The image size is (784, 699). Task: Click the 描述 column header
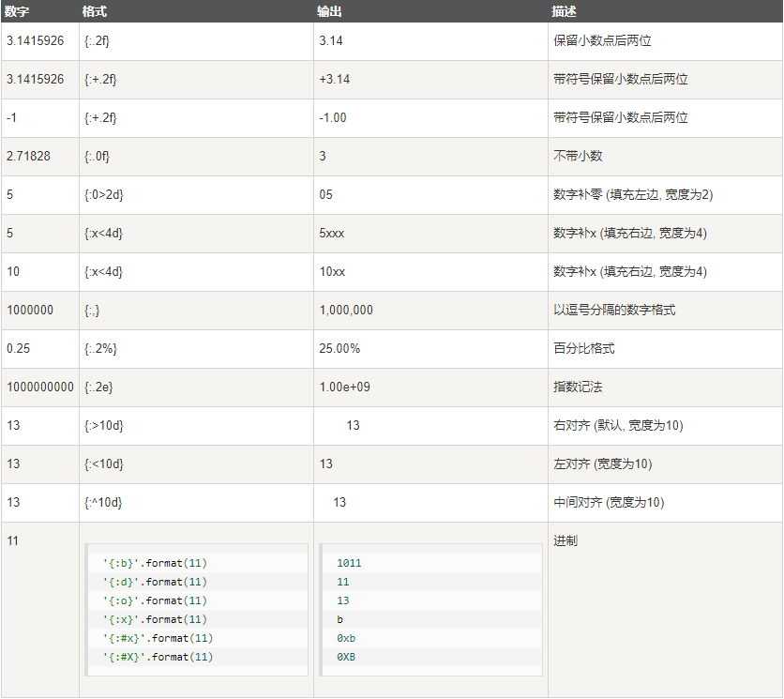[x=564, y=11]
